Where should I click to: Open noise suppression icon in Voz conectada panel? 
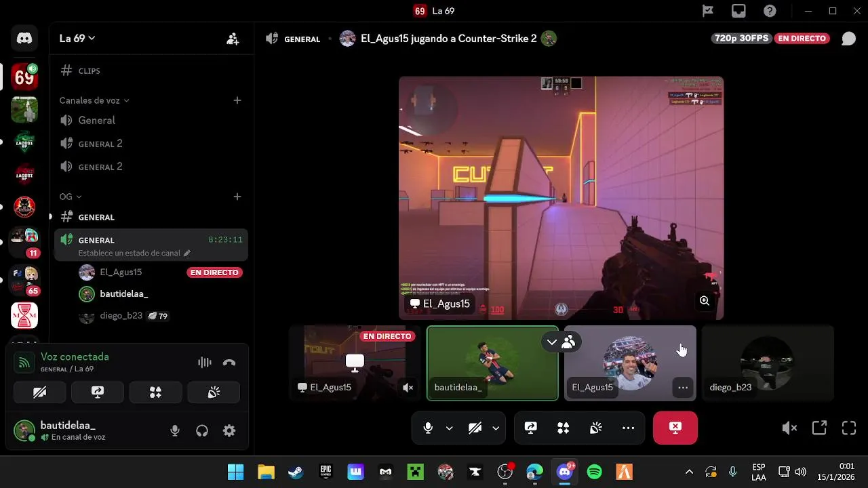click(x=204, y=363)
